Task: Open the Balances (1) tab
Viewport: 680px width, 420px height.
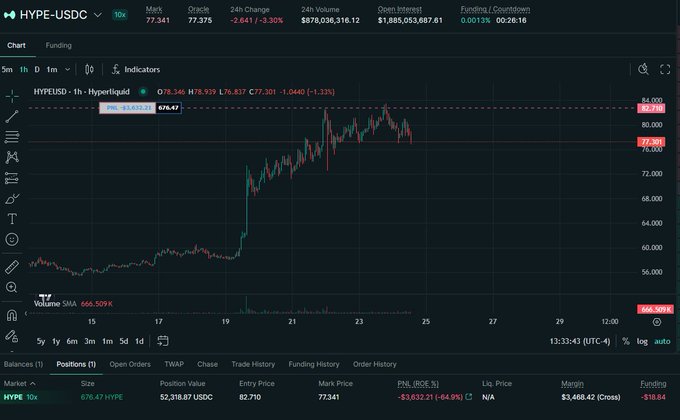Action: tap(23, 364)
